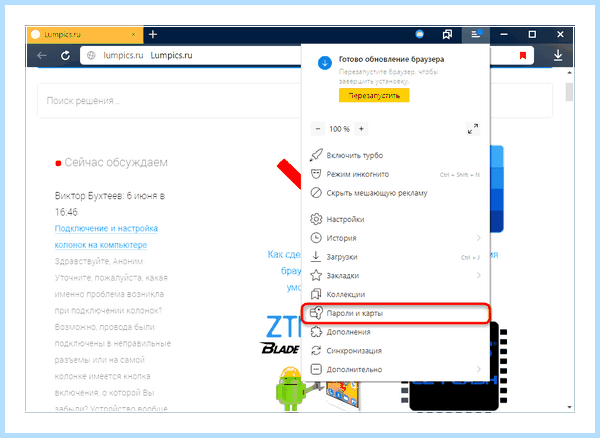This screenshot has height=438, width=600.
Task: Open Синхронизация from the menu
Action: pyautogui.click(x=395, y=351)
